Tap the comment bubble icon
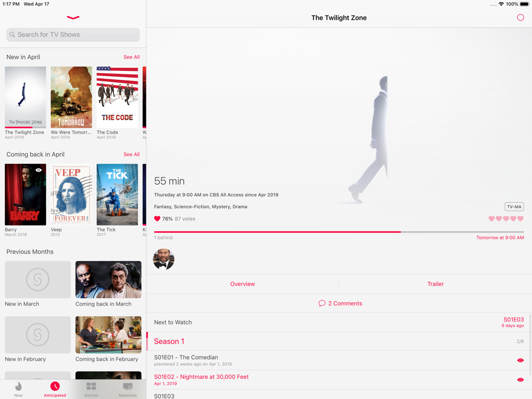 [322, 303]
